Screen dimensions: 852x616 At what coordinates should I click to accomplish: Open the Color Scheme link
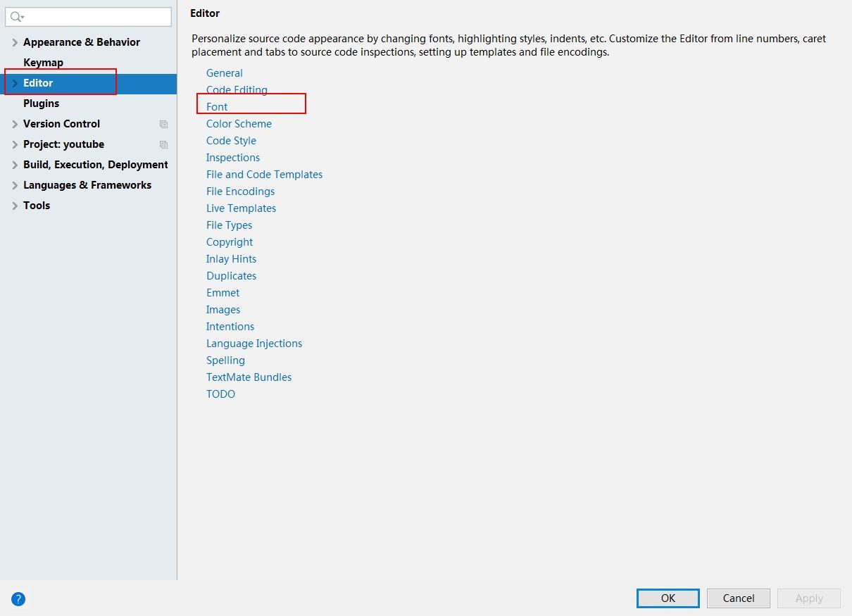tap(239, 124)
